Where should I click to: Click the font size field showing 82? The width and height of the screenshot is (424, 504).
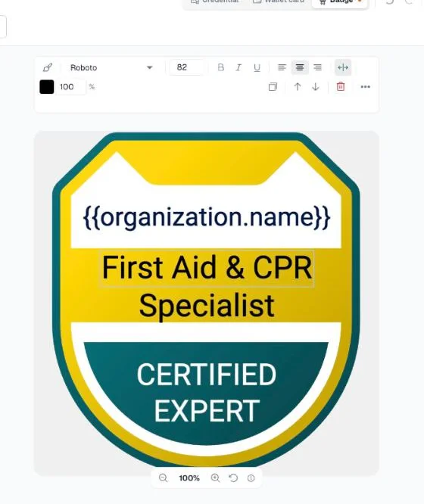click(x=186, y=67)
